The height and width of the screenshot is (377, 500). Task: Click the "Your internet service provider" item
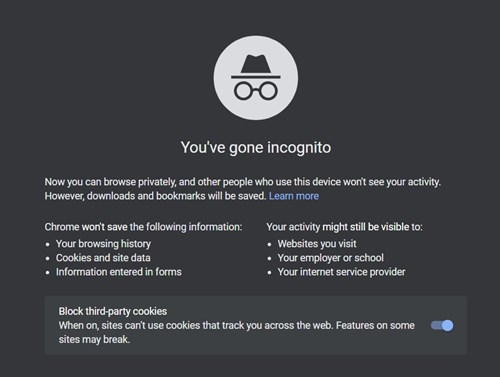(x=342, y=272)
